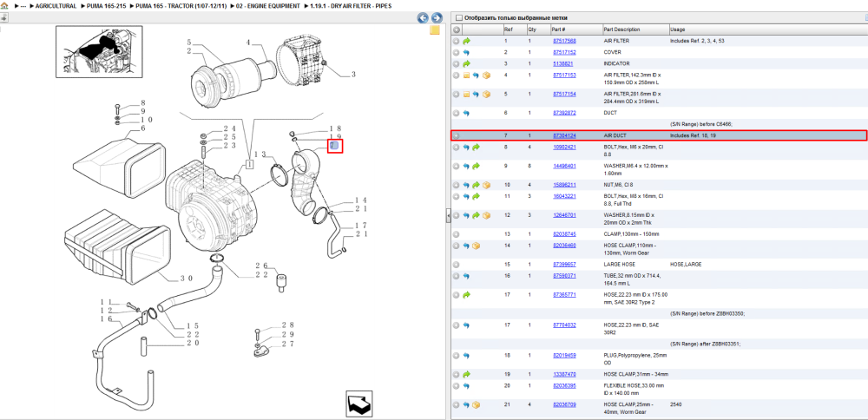Open blue arrow icon for TUBE 32 mm row
868x420 pixels.
(466, 276)
